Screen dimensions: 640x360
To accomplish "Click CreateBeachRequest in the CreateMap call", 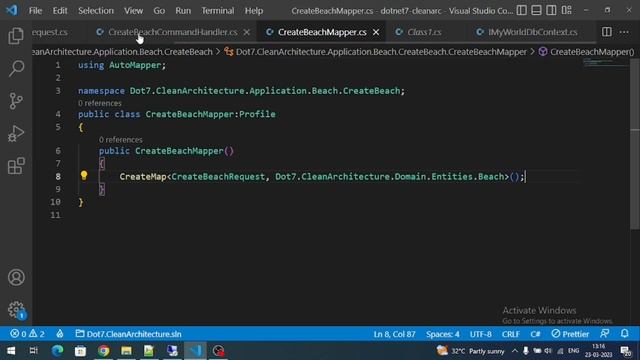I will coord(218,176).
